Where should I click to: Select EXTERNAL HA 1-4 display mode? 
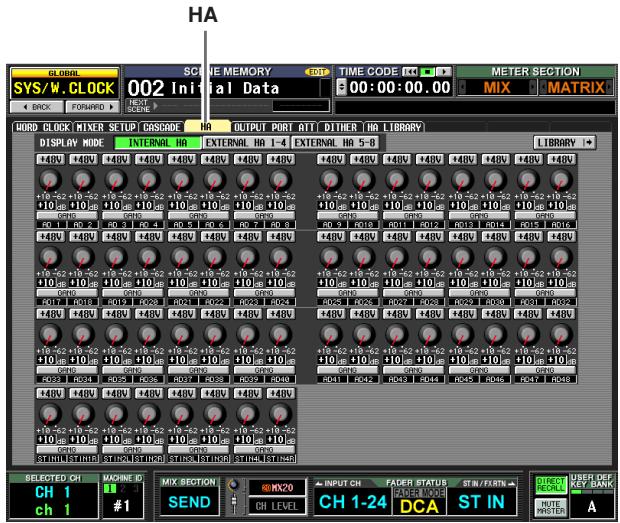[x=246, y=143]
